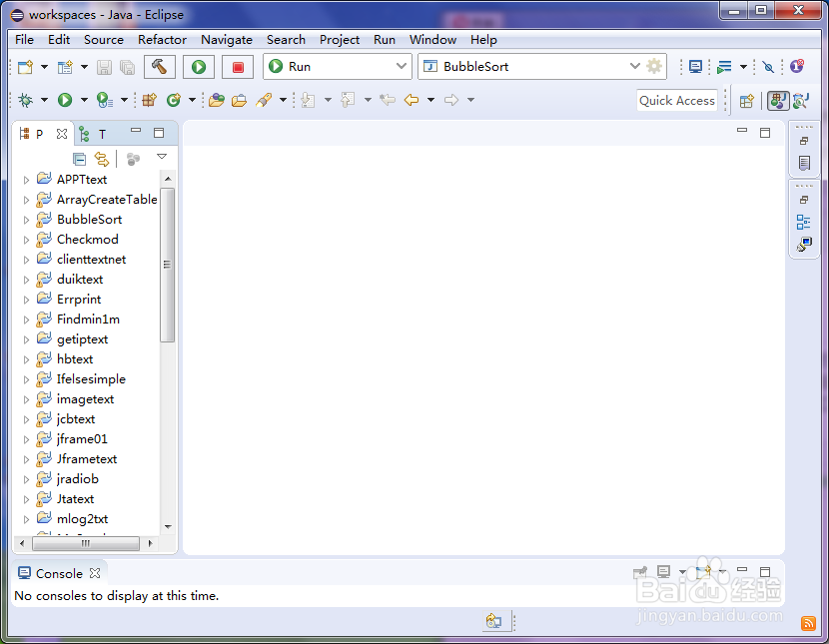Click the Open Perspective icon
829x644 pixels.
click(x=746, y=101)
